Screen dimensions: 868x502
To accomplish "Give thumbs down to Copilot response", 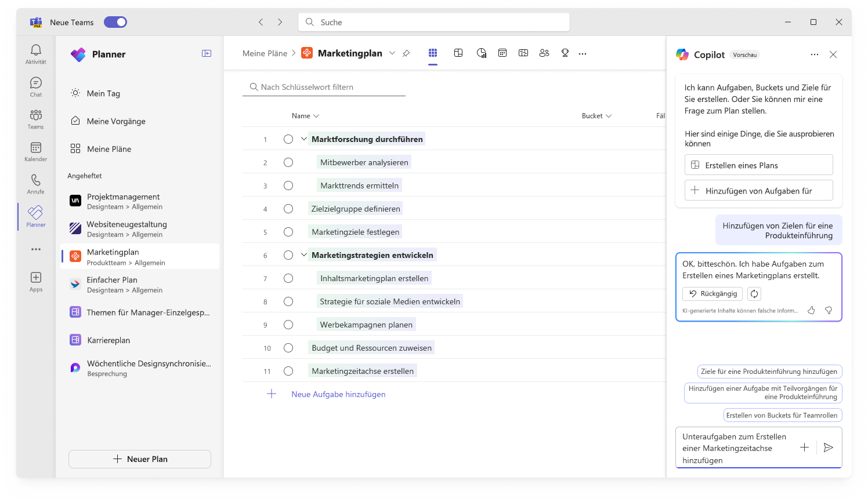I will point(829,310).
